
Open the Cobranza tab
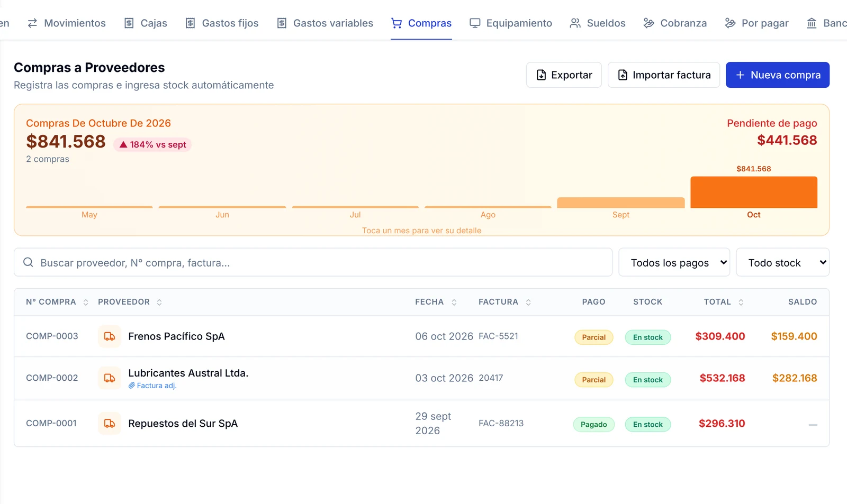pyautogui.click(x=675, y=23)
